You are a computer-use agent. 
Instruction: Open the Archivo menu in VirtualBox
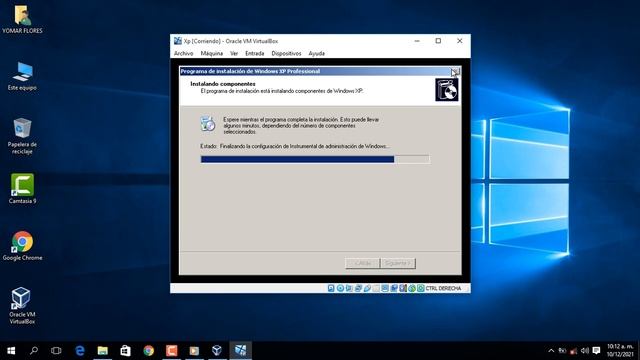pos(183,53)
